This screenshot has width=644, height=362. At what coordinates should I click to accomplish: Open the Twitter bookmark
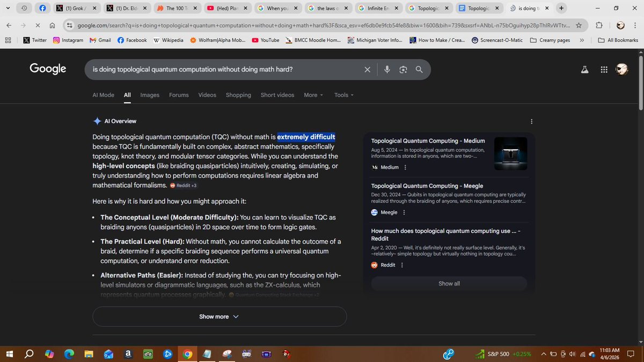point(35,40)
